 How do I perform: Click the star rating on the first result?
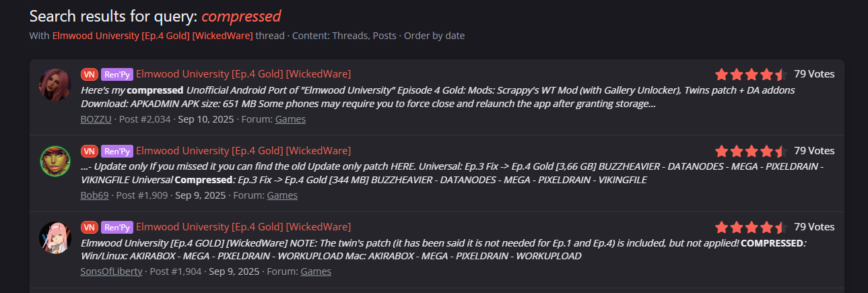pos(750,74)
